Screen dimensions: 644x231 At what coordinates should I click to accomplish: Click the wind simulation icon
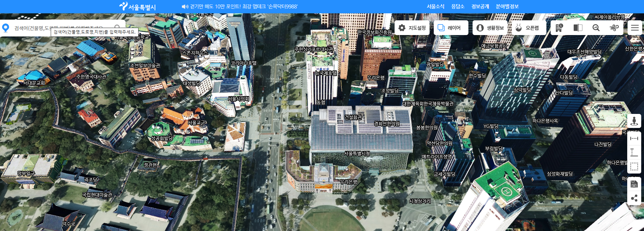coord(614,28)
